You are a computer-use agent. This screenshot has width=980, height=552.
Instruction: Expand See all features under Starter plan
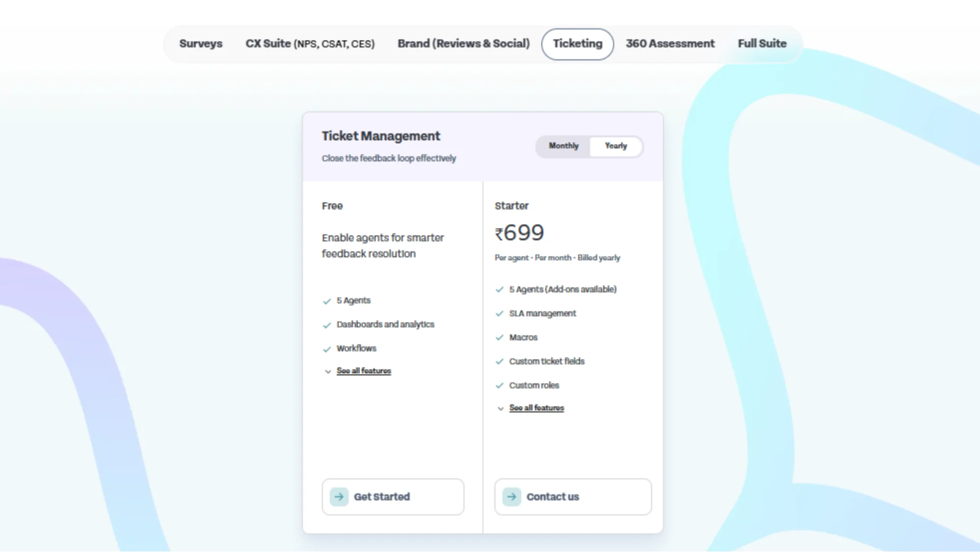click(536, 408)
